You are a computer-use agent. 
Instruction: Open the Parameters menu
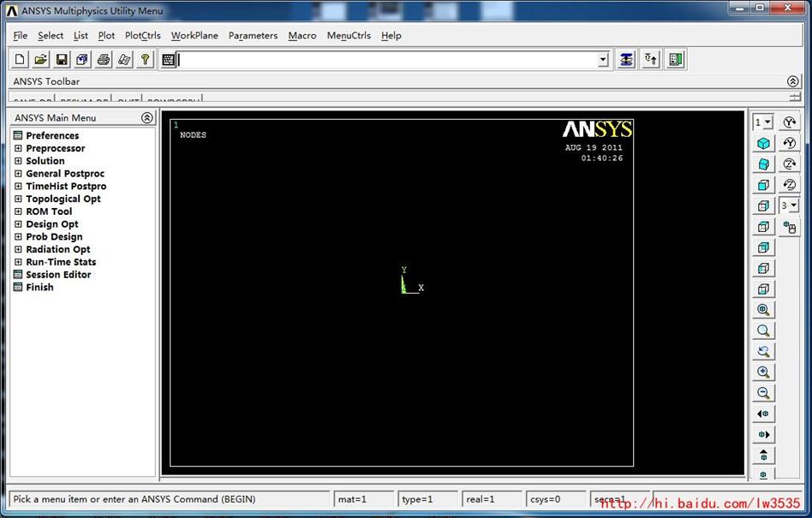[254, 35]
